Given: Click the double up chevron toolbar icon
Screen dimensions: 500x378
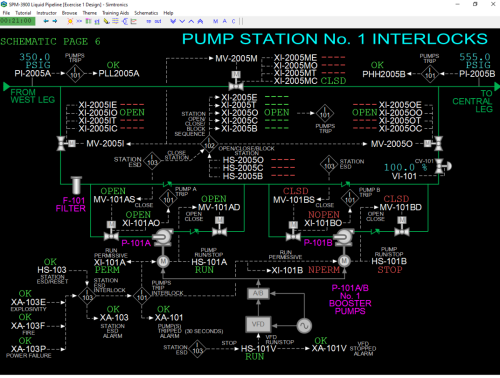Looking at the screenshot, I should click(x=200, y=21).
